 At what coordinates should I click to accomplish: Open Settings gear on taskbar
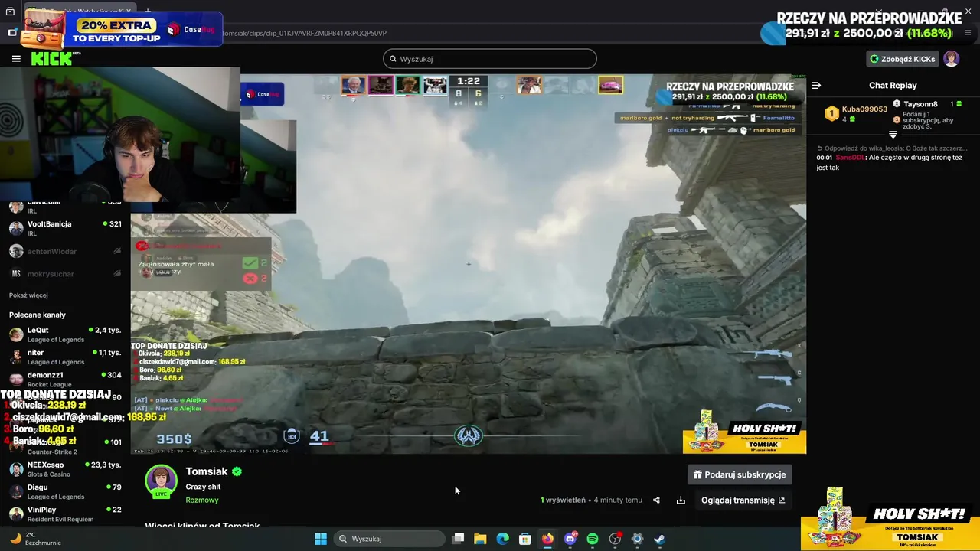[x=637, y=539]
